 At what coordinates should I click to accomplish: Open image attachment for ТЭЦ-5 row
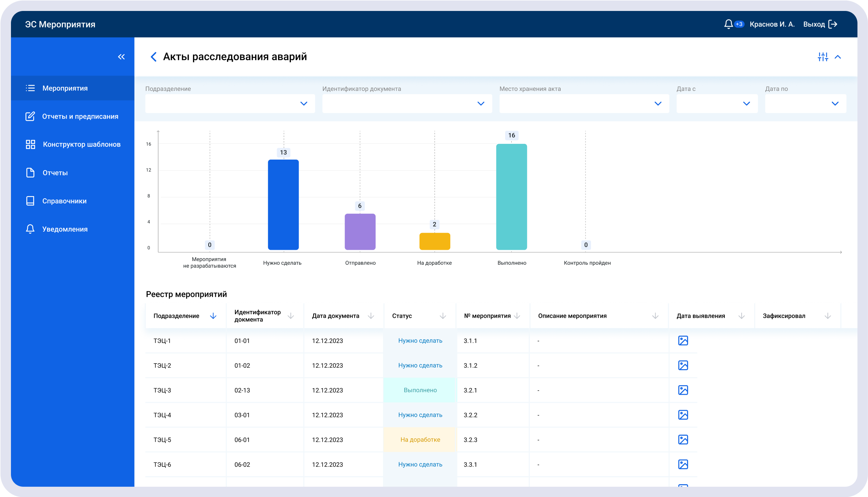683,439
